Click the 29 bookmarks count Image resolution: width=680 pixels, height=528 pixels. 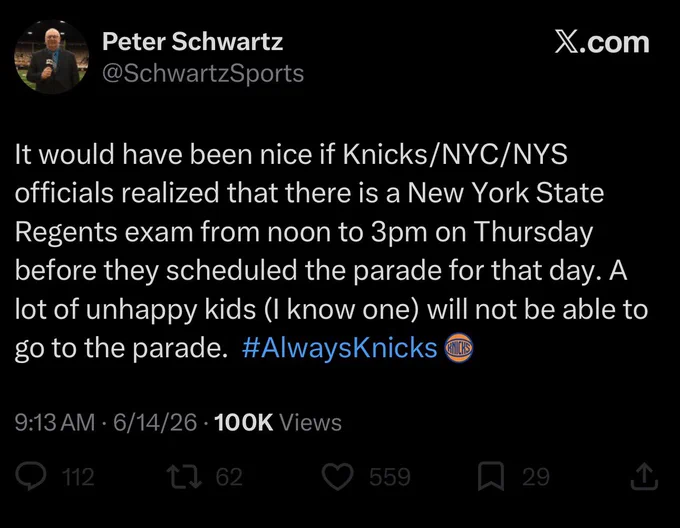click(536, 477)
